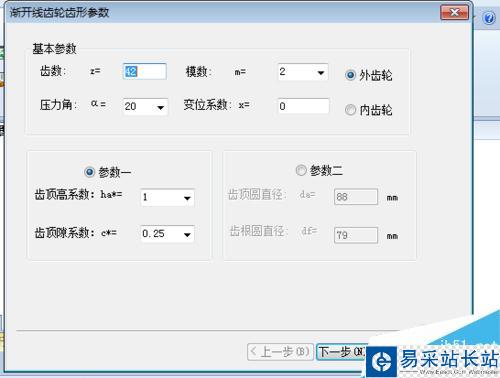This screenshot has width=500, height=378.
Task: Close the gear tooth parameters dialog
Action: [x=454, y=13]
